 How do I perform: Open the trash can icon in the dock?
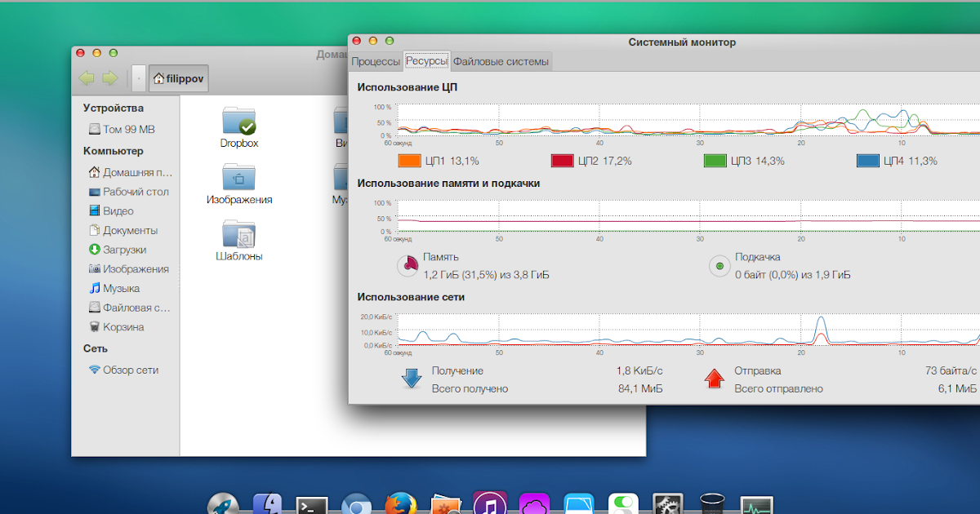(x=712, y=503)
